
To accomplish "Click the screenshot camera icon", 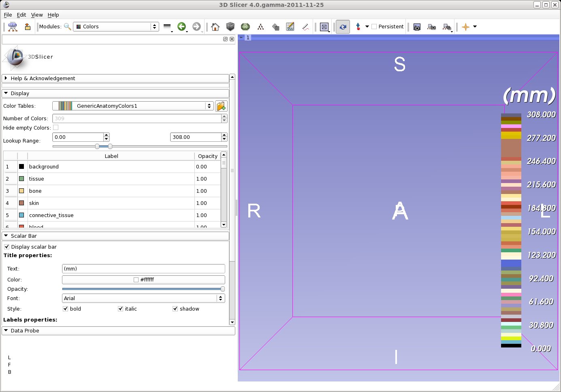I will [417, 27].
